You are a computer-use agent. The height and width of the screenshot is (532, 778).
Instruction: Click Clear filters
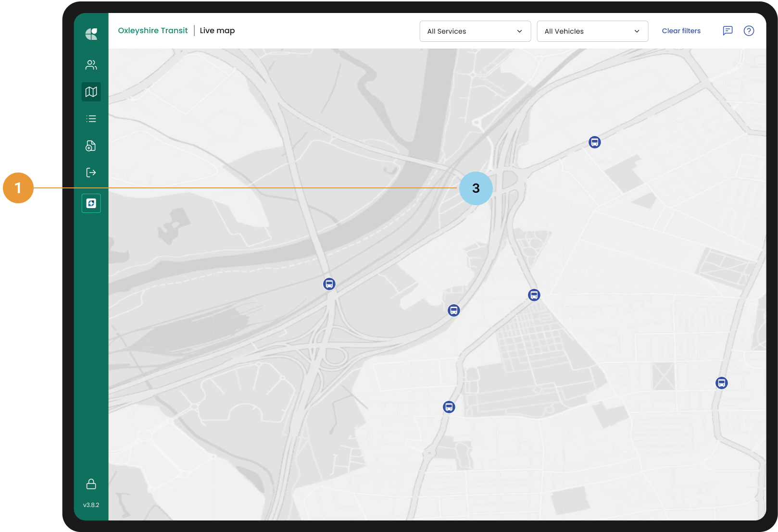[681, 31]
